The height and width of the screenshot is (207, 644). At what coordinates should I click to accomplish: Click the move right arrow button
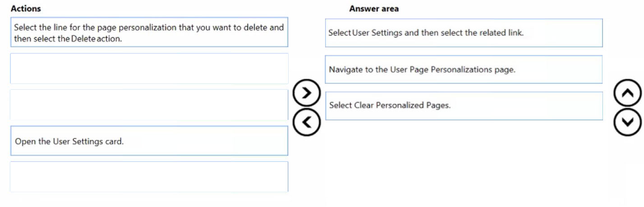click(x=307, y=93)
